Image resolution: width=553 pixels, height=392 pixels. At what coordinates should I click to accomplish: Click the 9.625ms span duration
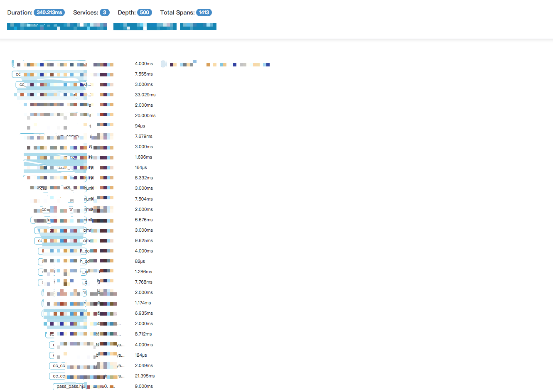(x=144, y=240)
